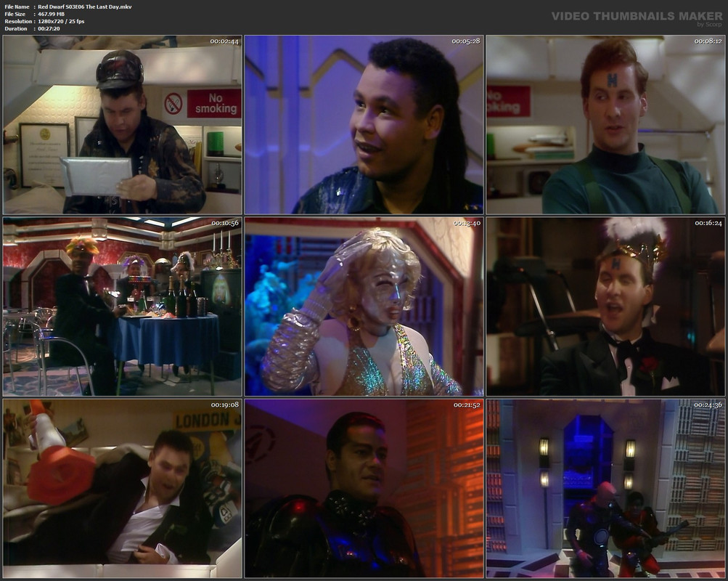Click the file name 'Red Dwarf S03E06 The Last Day.mkv'
The width and height of the screenshot is (728, 581).
point(84,7)
